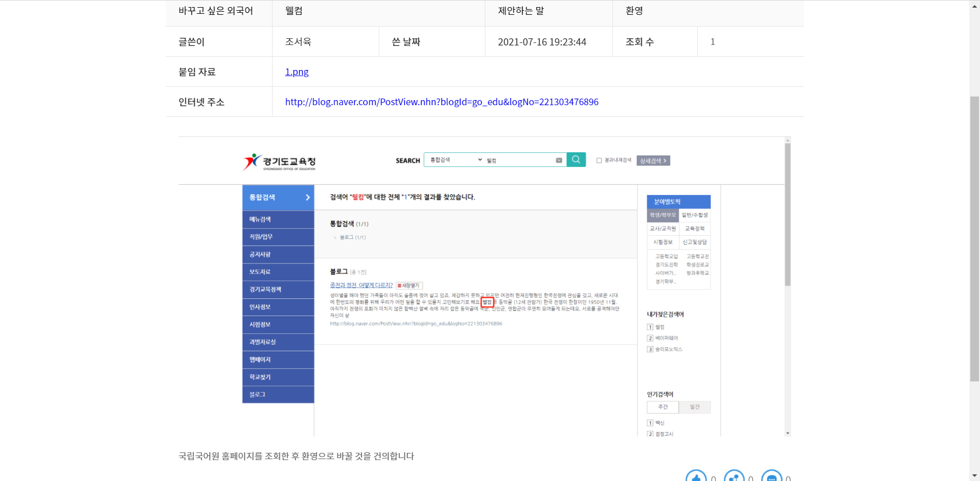Click the comment speech bubble icon
The width and height of the screenshot is (980, 481).
point(771,476)
